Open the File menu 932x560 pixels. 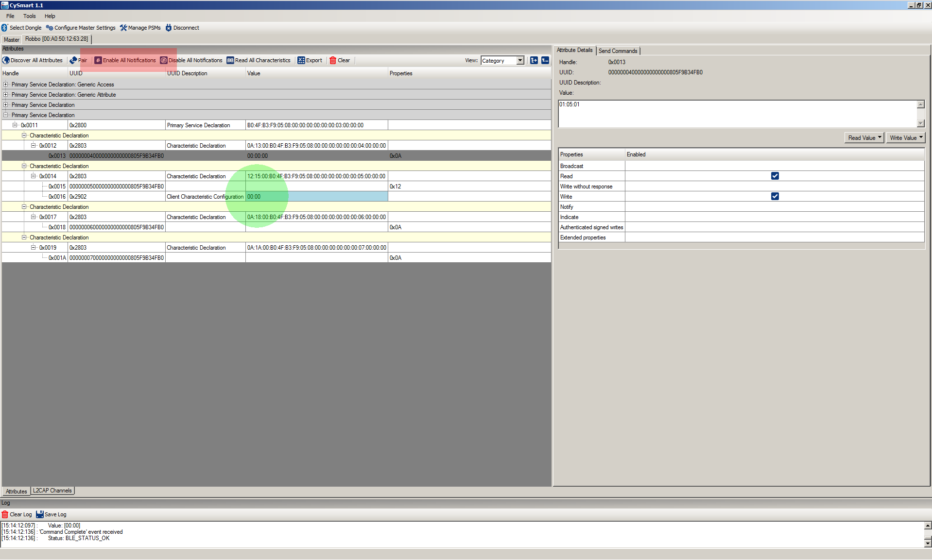(10, 16)
